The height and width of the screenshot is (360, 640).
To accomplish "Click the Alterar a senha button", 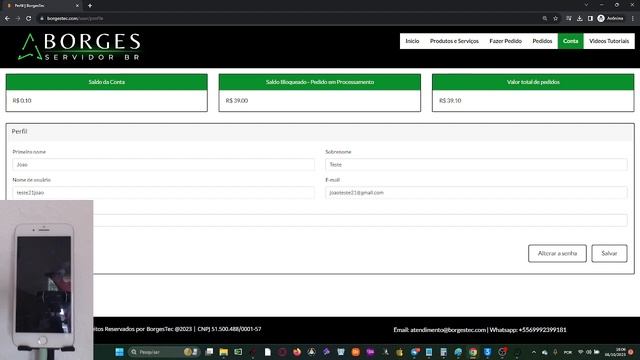I will [x=557, y=253].
